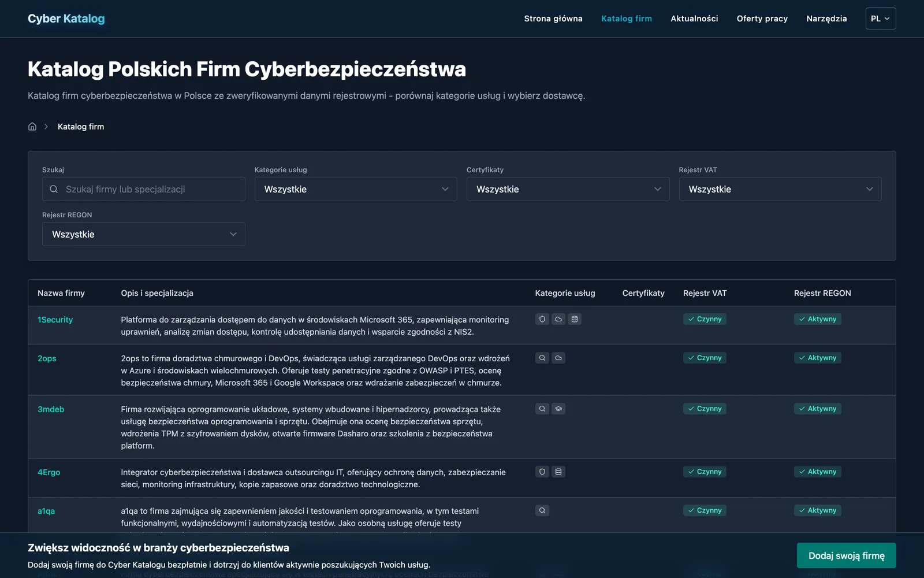Click the graduation cap icon in 3mdeb row
Image resolution: width=924 pixels, height=578 pixels.
[x=558, y=409]
